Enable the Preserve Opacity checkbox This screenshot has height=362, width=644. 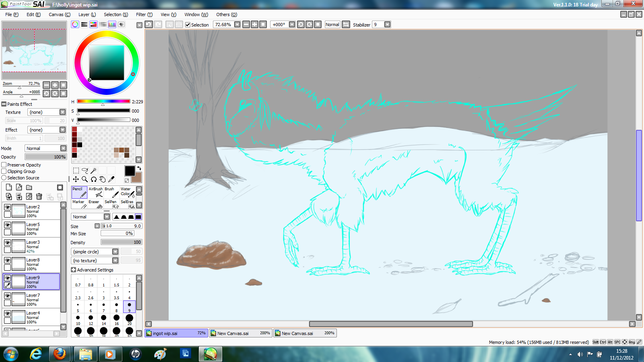click(x=4, y=165)
